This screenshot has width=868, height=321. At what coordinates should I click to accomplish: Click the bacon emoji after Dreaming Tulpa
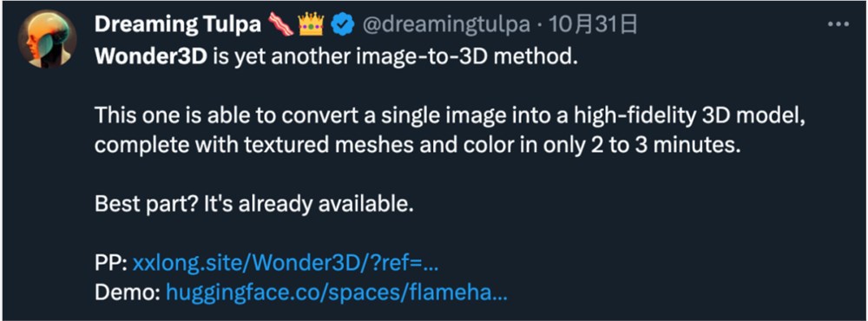coord(281,23)
